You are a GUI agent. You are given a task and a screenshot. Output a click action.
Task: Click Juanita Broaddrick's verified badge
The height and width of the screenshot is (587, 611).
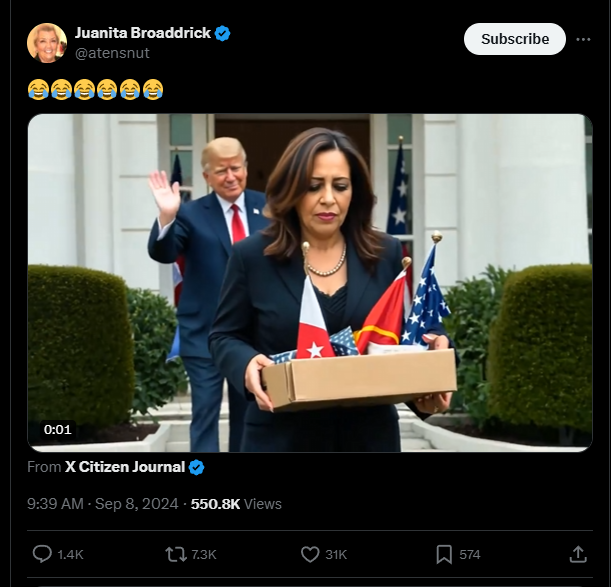(223, 33)
